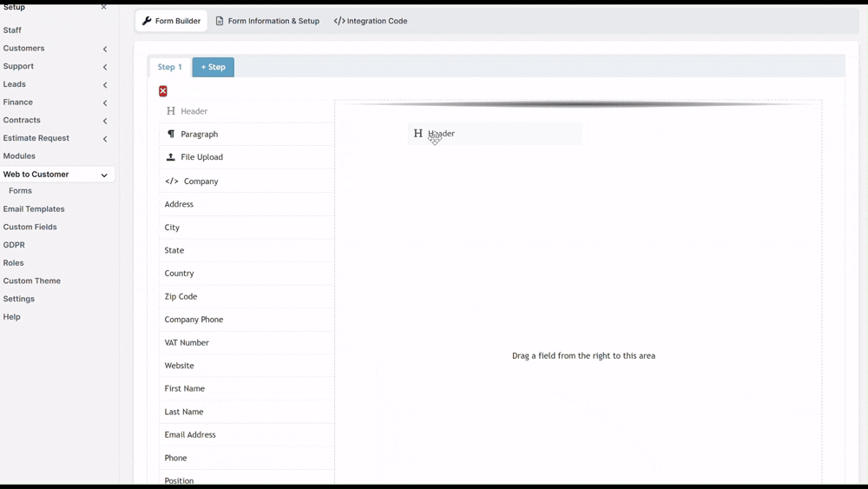Click the code brackets icon beside Integration Code
Viewport: 868px width, 489px height.
click(x=339, y=21)
